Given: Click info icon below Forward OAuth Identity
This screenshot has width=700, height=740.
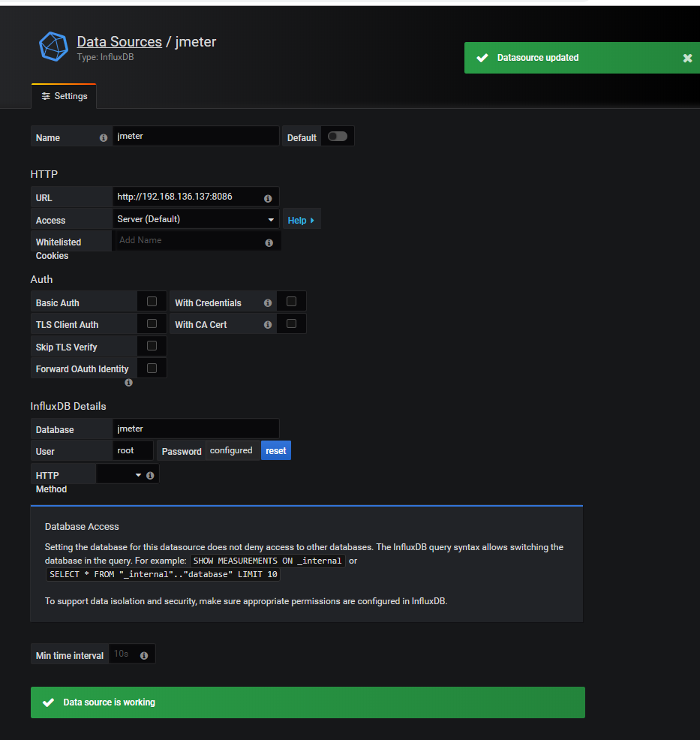Looking at the screenshot, I should tap(128, 382).
